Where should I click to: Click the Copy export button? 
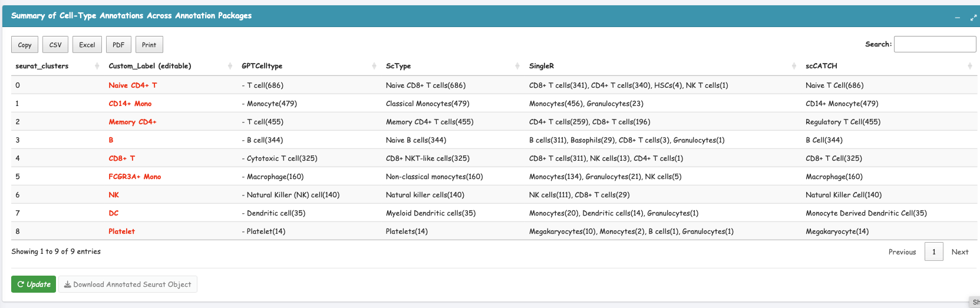pyautogui.click(x=25, y=45)
